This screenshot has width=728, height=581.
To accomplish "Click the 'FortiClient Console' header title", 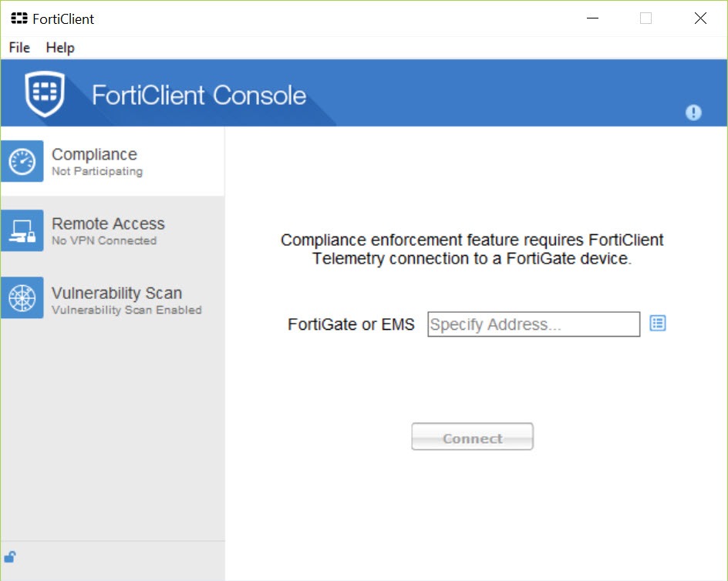I will click(199, 96).
